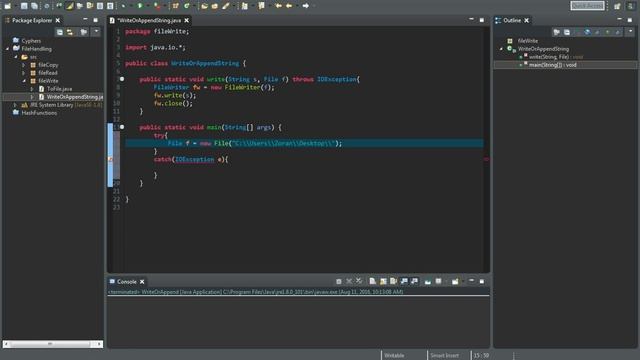The height and width of the screenshot is (360, 640).
Task: Open Perspective icon beside Quick Access
Action: 617,6
